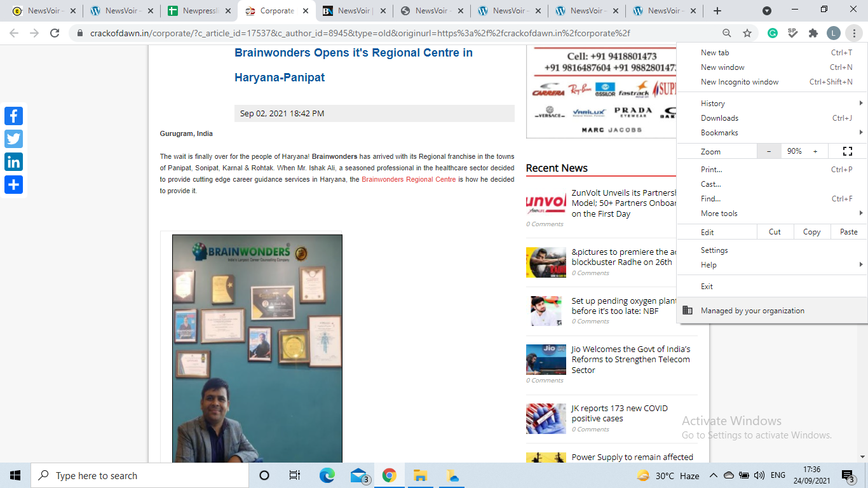The width and height of the screenshot is (868, 488).
Task: Bookmark this page with star icon
Action: pos(747,33)
